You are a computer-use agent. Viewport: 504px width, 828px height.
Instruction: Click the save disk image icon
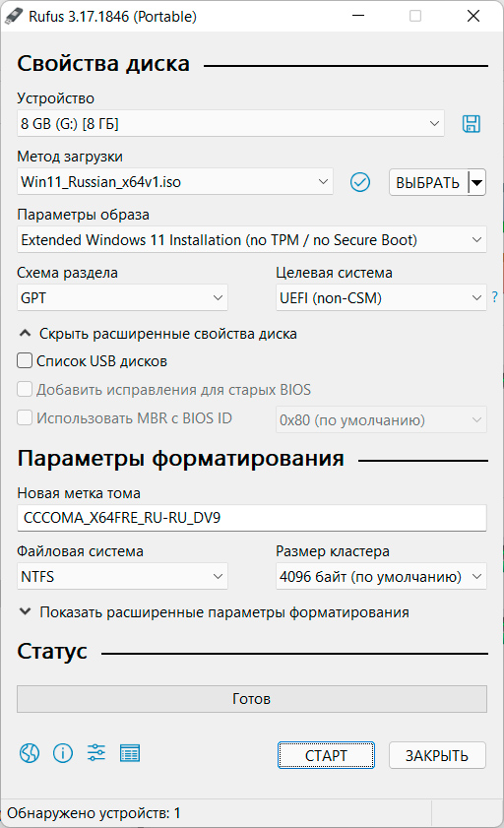click(472, 124)
